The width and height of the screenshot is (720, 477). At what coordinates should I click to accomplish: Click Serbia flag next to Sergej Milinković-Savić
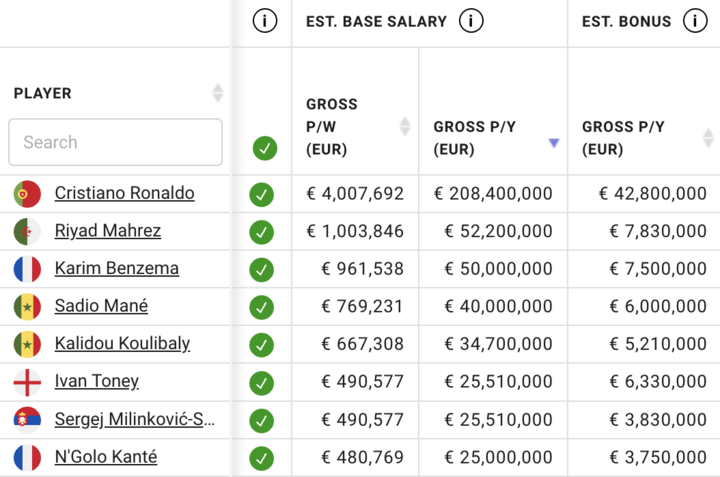[x=27, y=419]
